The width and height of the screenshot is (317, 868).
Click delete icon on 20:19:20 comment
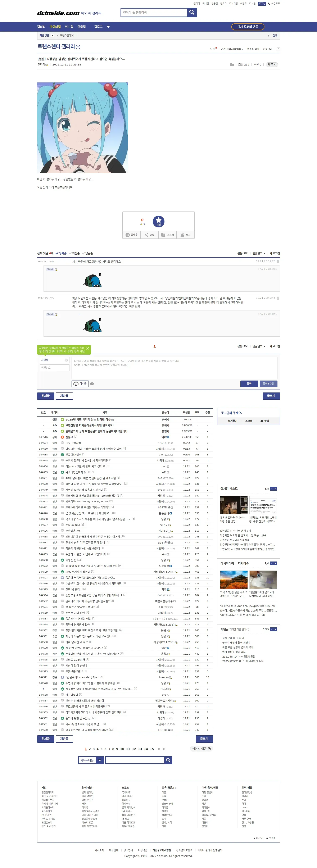click(278, 262)
